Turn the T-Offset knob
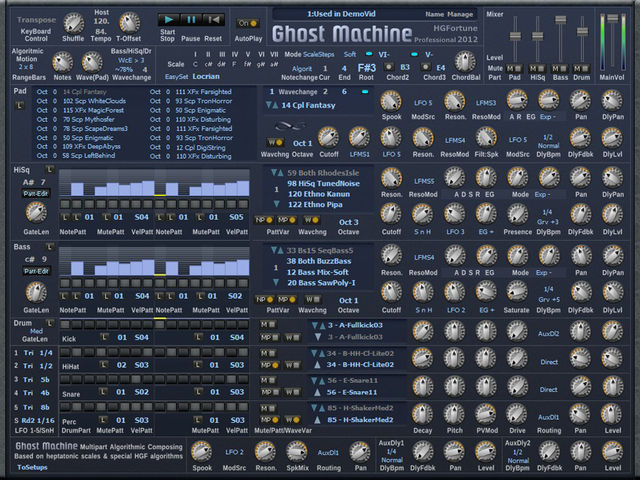Viewport: 640px width, 480px height. click(x=129, y=23)
